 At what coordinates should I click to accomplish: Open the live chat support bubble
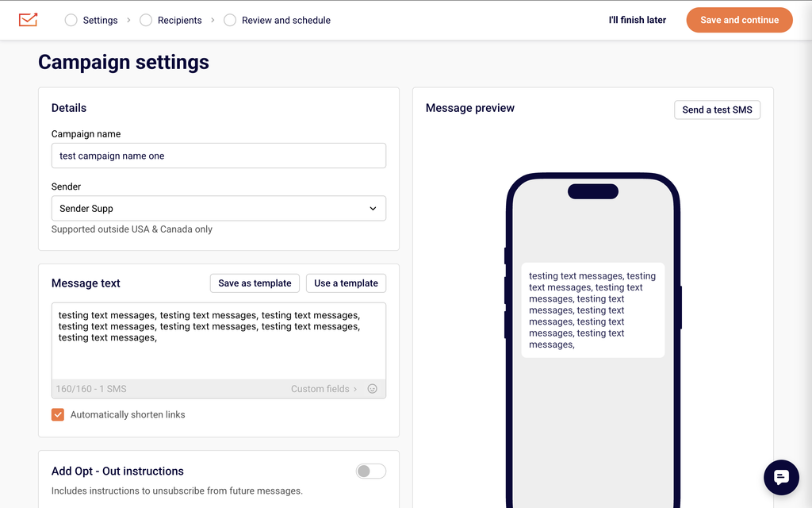click(781, 477)
